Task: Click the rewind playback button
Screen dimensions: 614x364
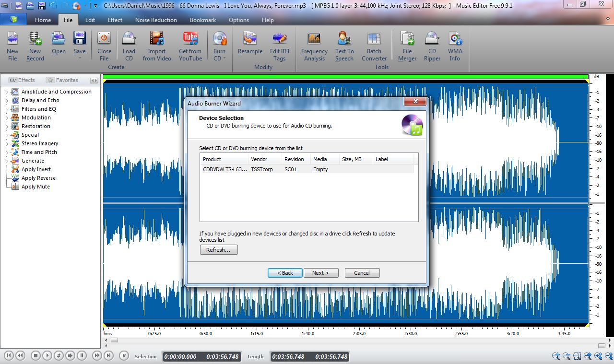Action: [20, 355]
